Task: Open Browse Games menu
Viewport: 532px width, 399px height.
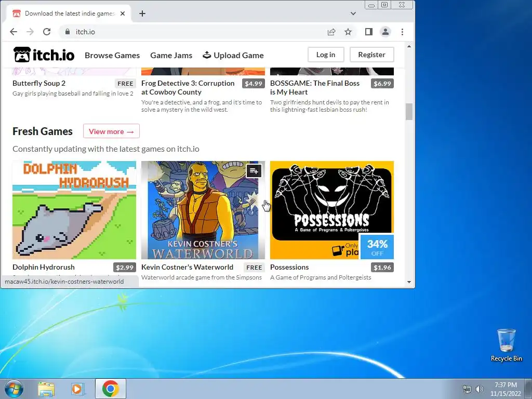Action: click(112, 55)
